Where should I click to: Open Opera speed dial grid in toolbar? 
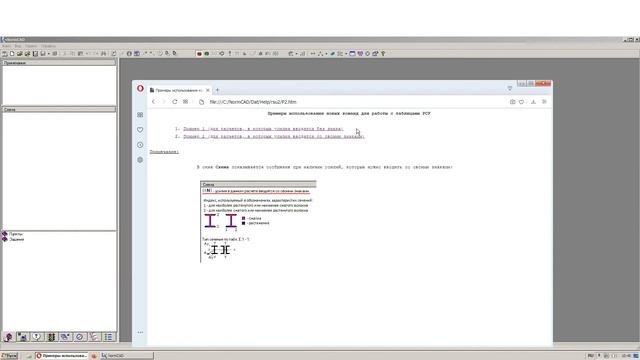[185, 102]
